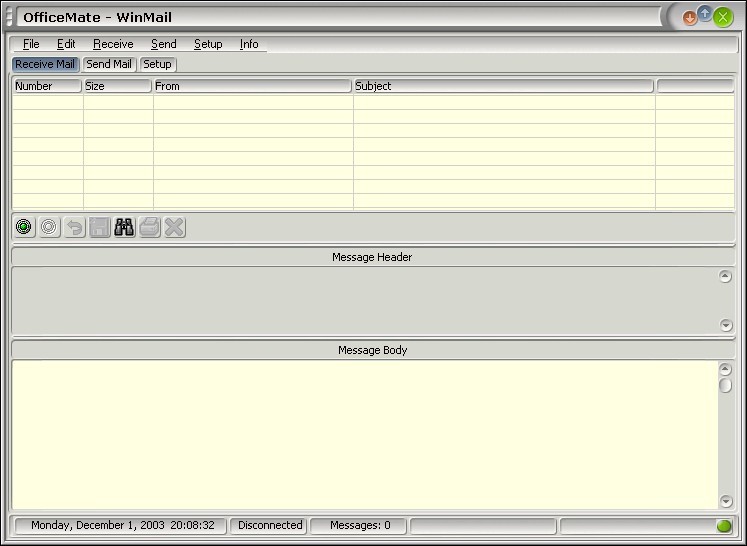Open the File menu

[x=31, y=44]
